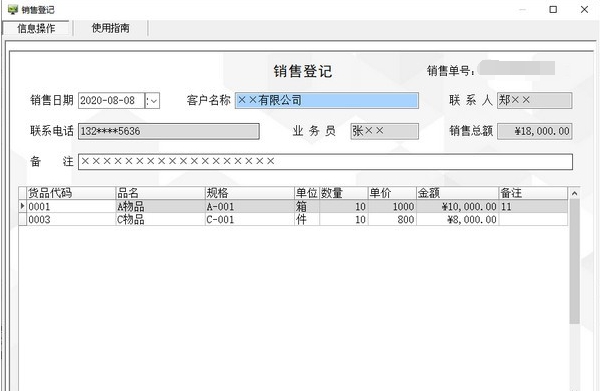
Task: Click the unit cell 箱
Action: coord(307,207)
